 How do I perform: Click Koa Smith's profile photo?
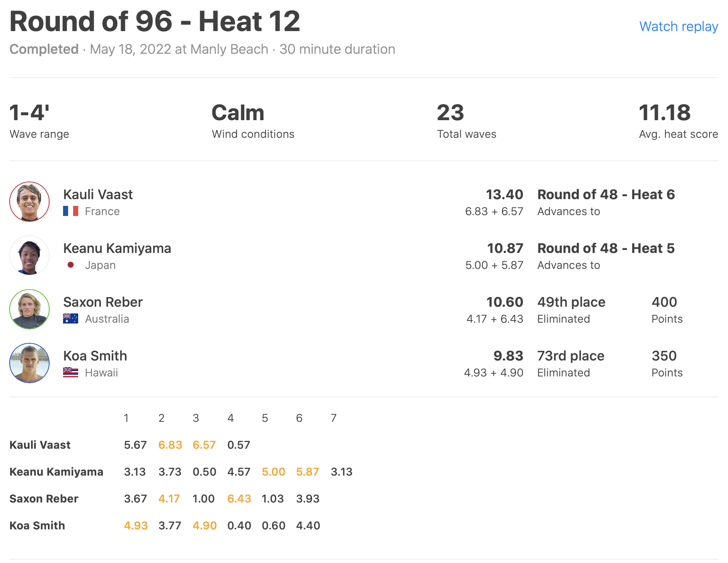(29, 363)
